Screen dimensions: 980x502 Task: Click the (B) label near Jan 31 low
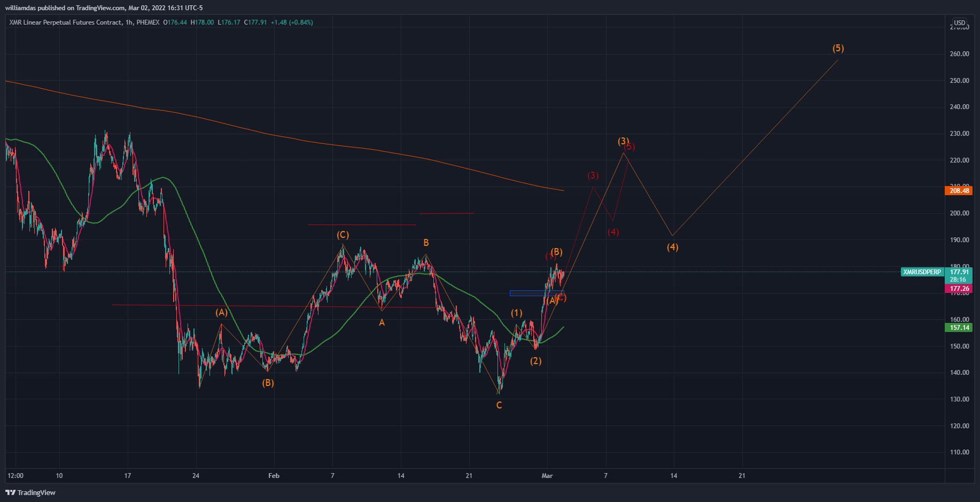(268, 383)
